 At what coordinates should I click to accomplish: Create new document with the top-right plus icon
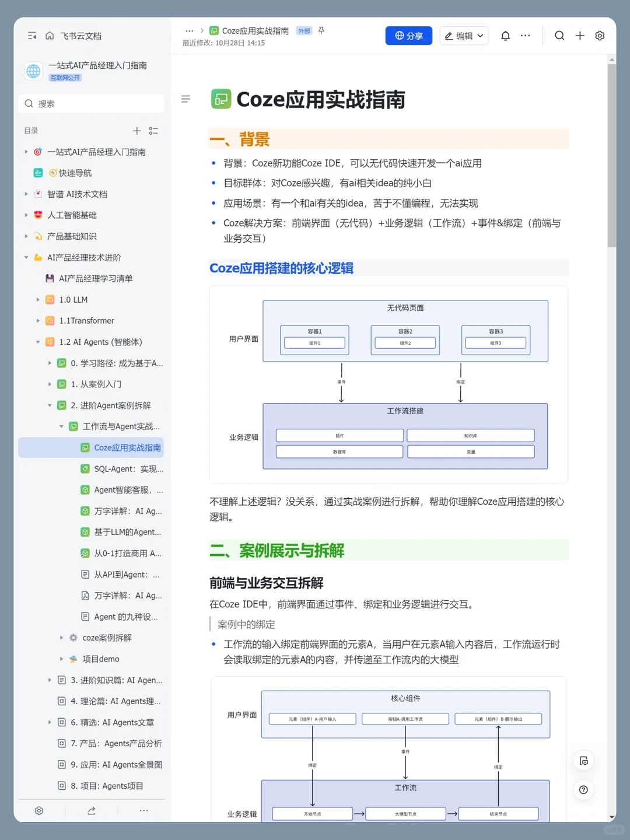coord(580,36)
